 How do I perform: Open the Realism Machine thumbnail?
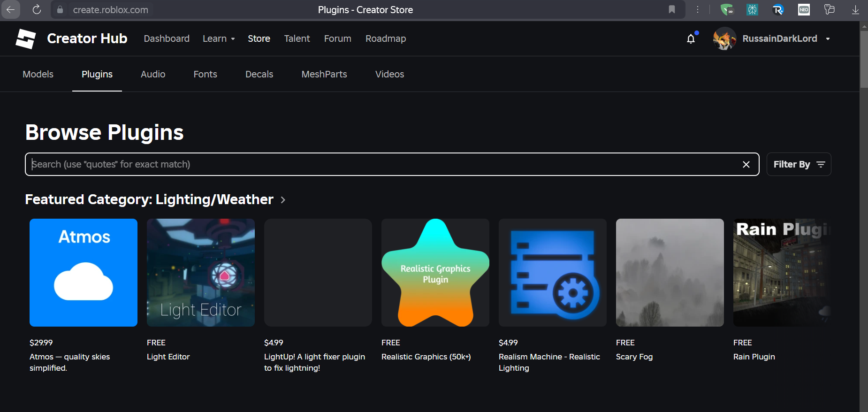point(553,273)
